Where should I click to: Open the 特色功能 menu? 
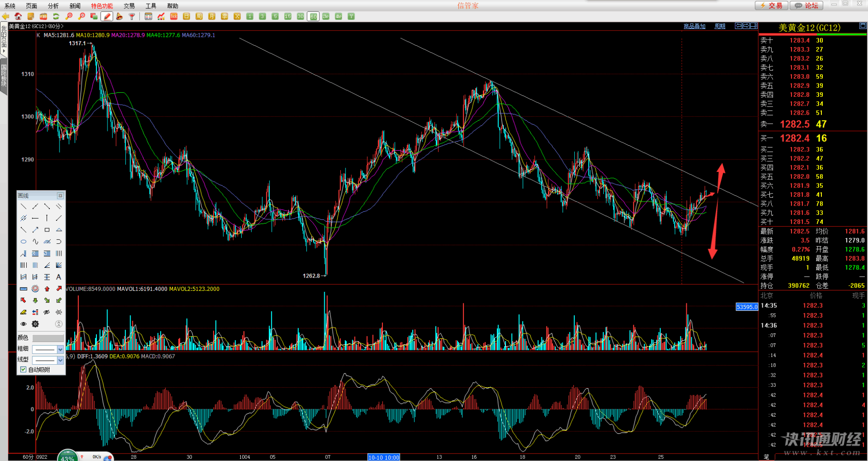click(101, 6)
